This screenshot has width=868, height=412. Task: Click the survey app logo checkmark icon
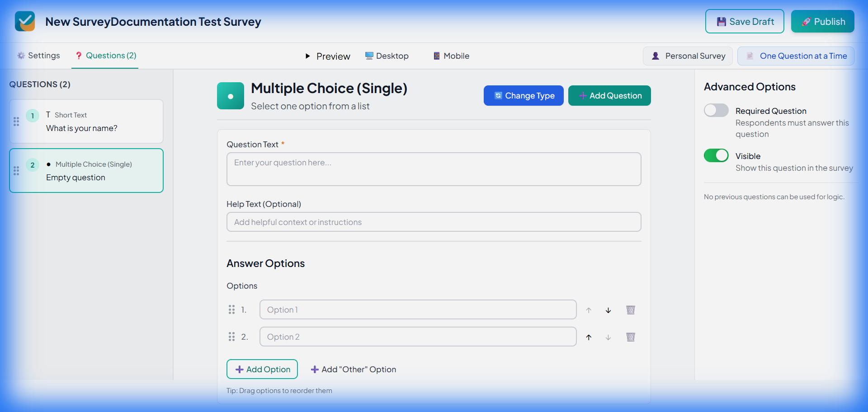[25, 21]
